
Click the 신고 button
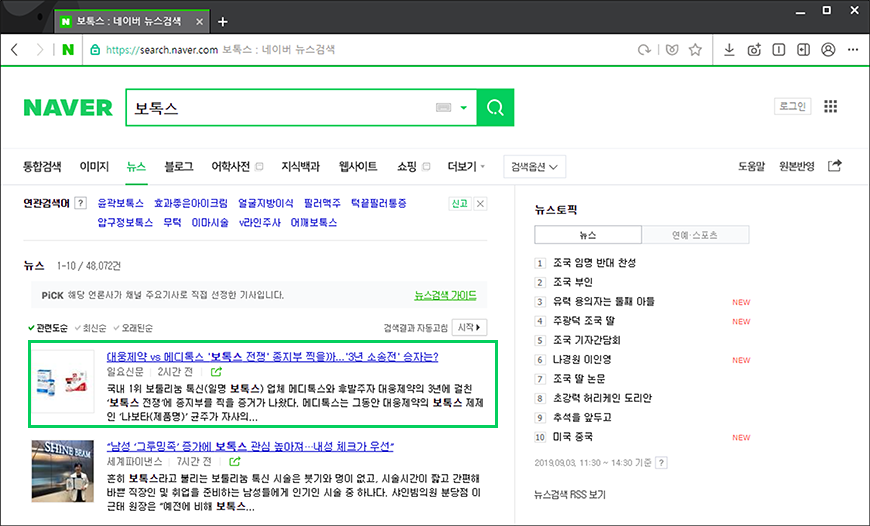tap(459, 204)
